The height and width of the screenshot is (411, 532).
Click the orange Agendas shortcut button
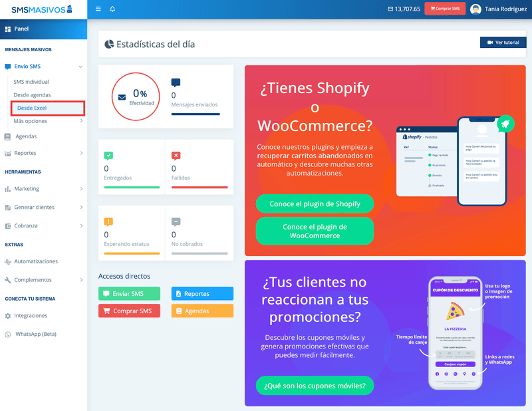[x=202, y=311]
